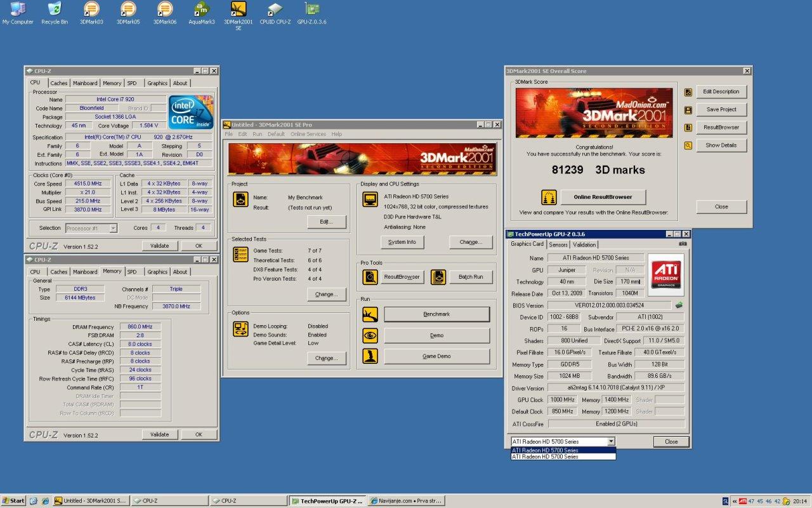The width and height of the screenshot is (812, 508).
Task: Click the icon beside the Batch Run button
Action: (x=438, y=277)
